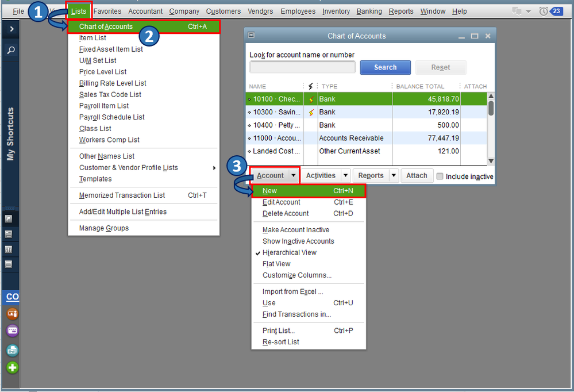Screen dimensions: 574x392
Task: Choose Make Account Inactive
Action: click(x=296, y=230)
